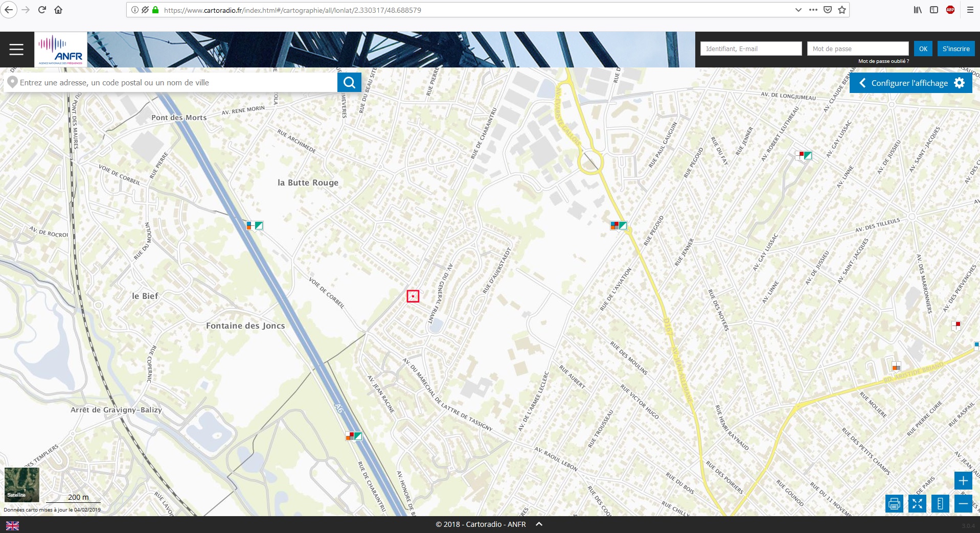Click the Mot de passe oublié link

pos(883,61)
